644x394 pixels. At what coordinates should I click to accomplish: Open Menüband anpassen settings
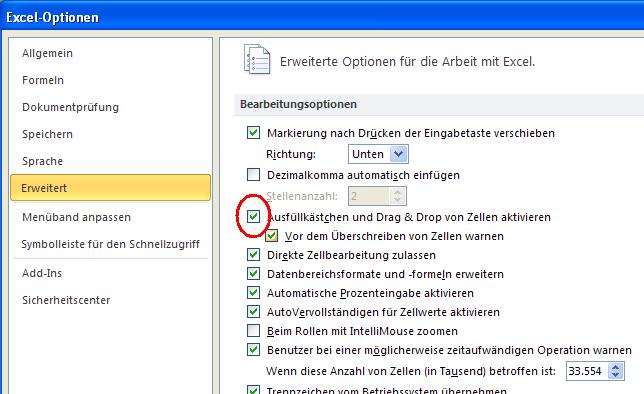click(76, 217)
